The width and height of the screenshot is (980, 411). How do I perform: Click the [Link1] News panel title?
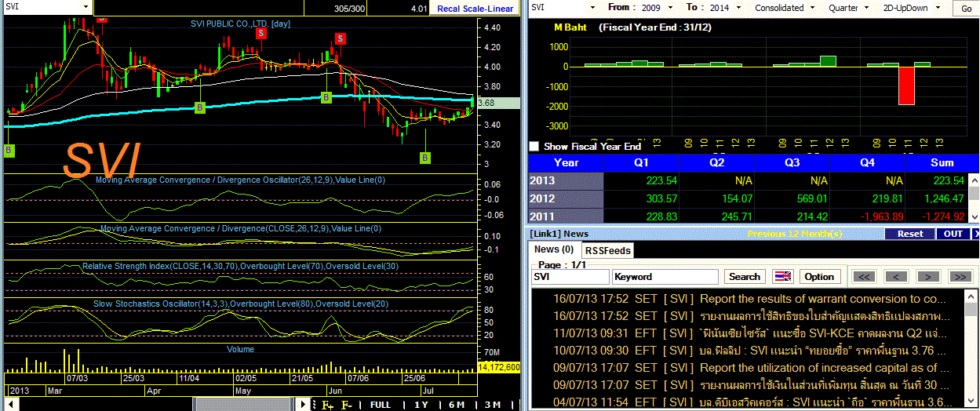(559, 234)
